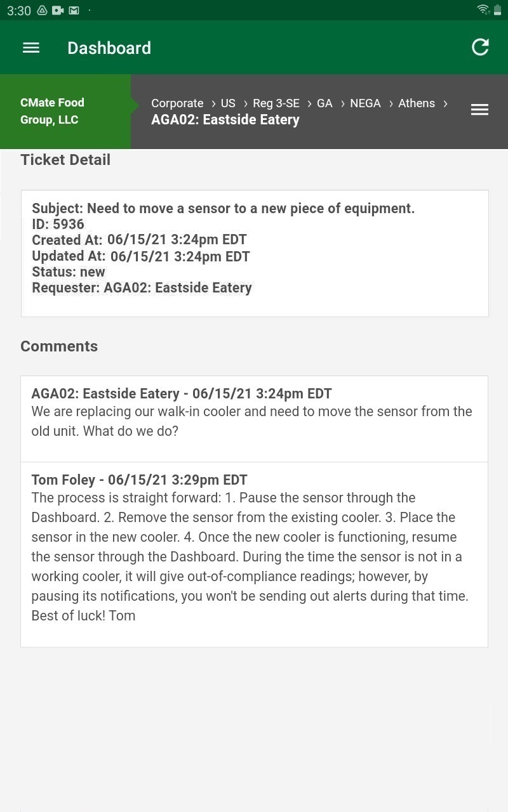The width and height of the screenshot is (508, 812).
Task: Select the US breadcrumb
Action: pos(228,103)
